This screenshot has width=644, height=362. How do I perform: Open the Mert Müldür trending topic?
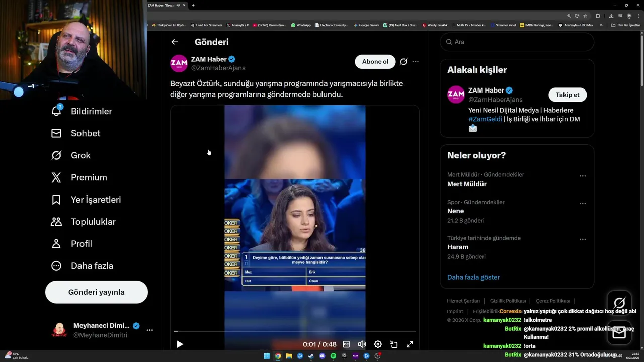click(x=467, y=184)
